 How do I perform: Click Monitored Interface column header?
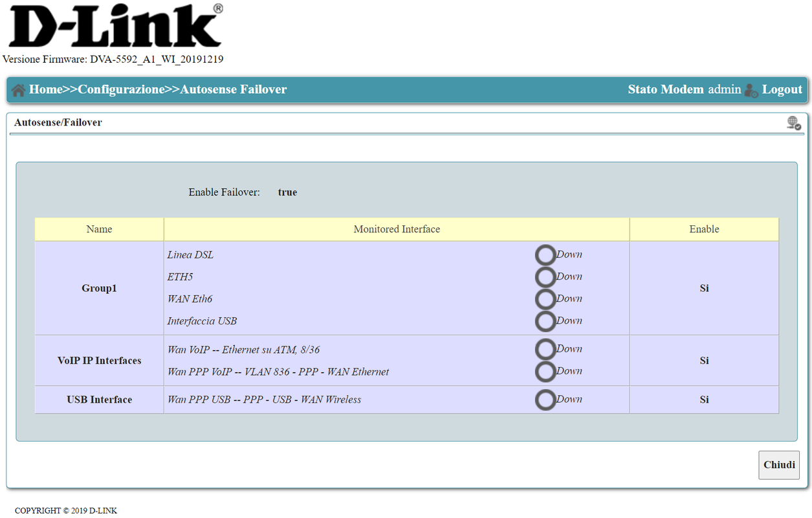[397, 229]
